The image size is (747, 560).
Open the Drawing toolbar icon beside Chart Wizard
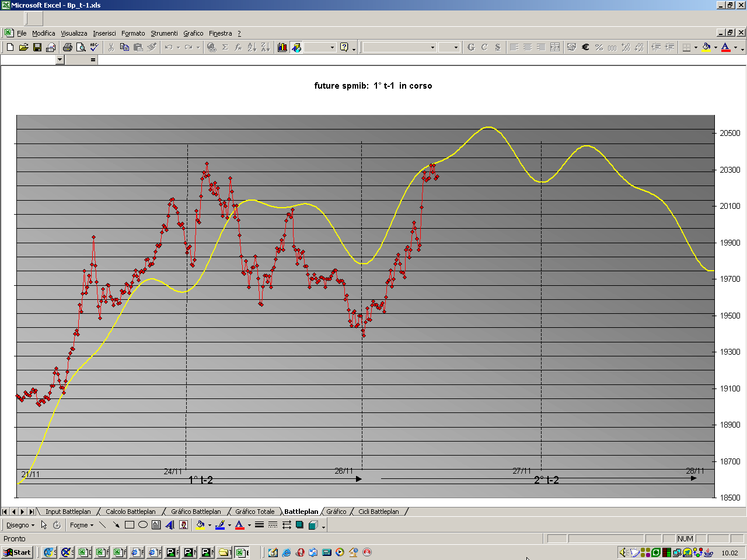296,47
